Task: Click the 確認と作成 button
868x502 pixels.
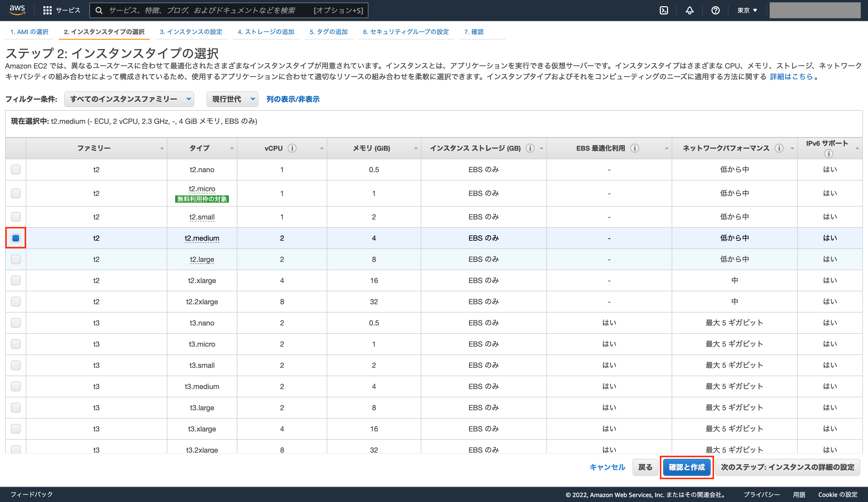Action: 686,467
